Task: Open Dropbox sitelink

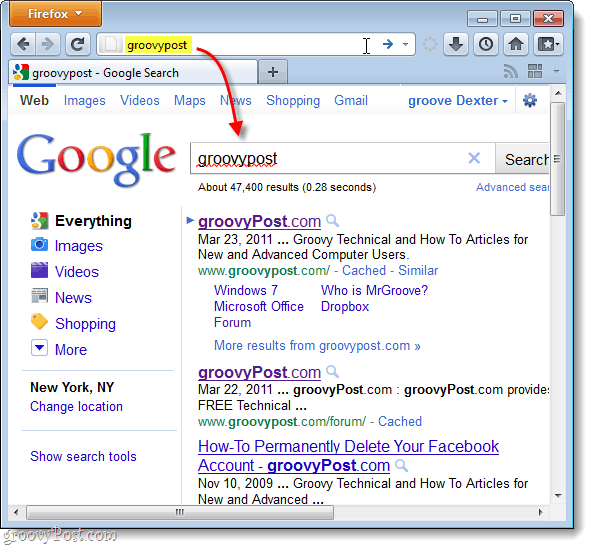Action: 345,307
